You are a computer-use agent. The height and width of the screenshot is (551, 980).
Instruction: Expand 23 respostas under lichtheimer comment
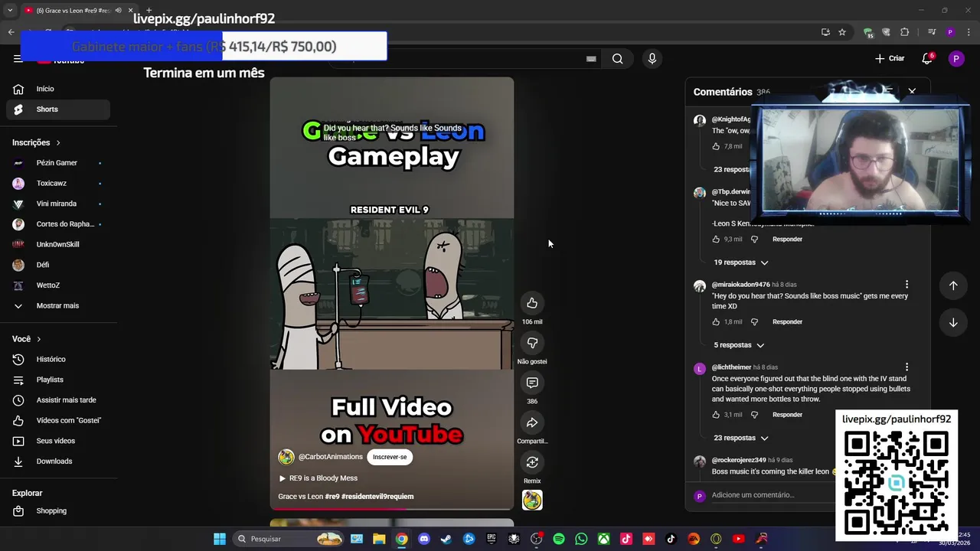(740, 438)
